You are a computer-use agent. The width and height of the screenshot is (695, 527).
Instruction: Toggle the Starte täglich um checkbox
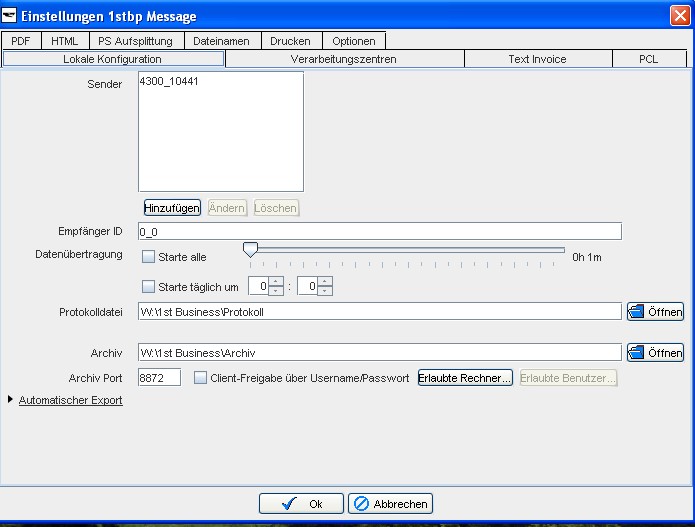pos(148,286)
